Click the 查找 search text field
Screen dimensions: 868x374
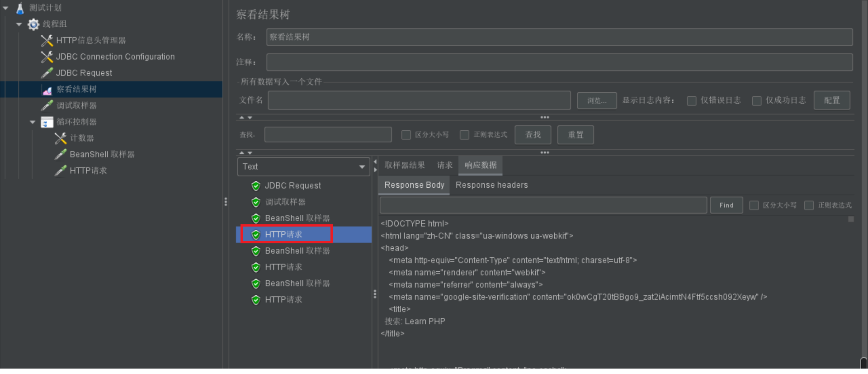[x=328, y=135]
